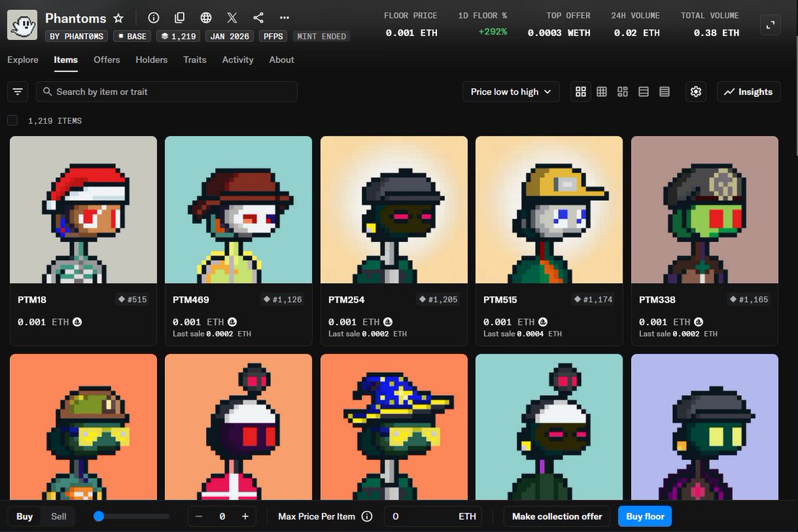Switch to large grid view
The width and height of the screenshot is (798, 532).
pos(581,92)
